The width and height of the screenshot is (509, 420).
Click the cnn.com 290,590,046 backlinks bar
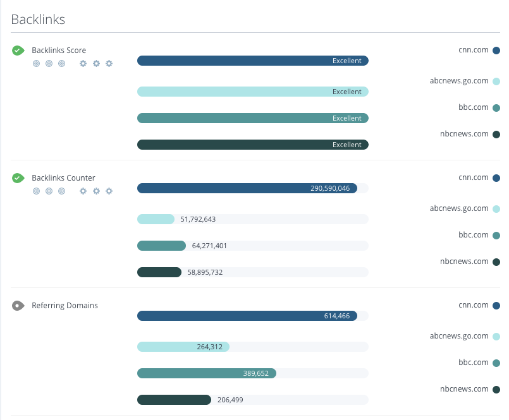tap(247, 188)
